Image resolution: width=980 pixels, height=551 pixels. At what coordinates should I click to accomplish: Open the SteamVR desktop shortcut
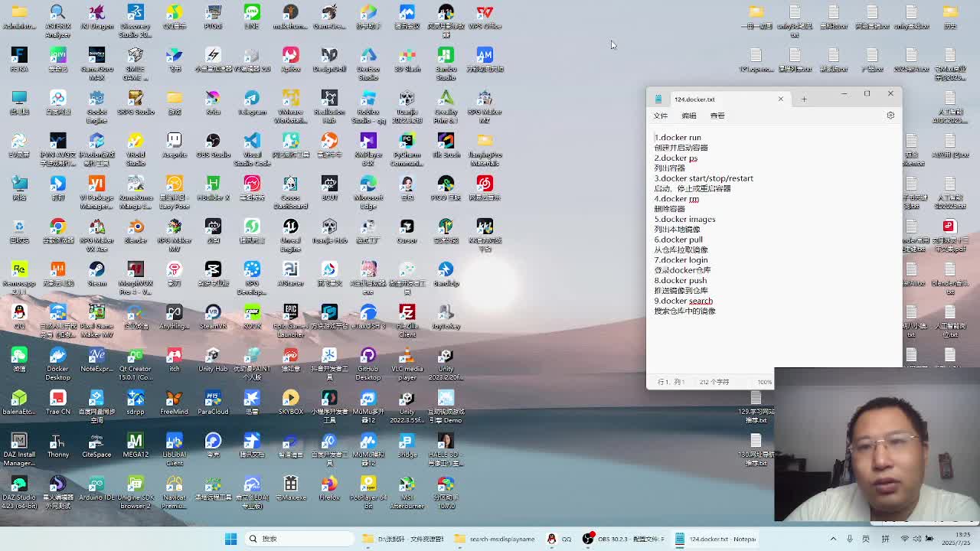213,317
